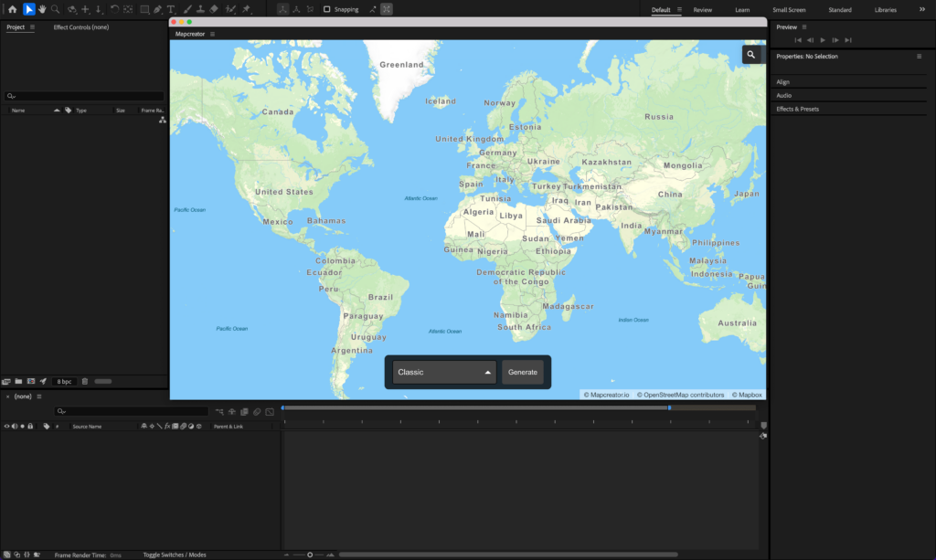Viewport: 936px width, 560px height.
Task: Open the Preview panel menu
Action: tap(804, 26)
